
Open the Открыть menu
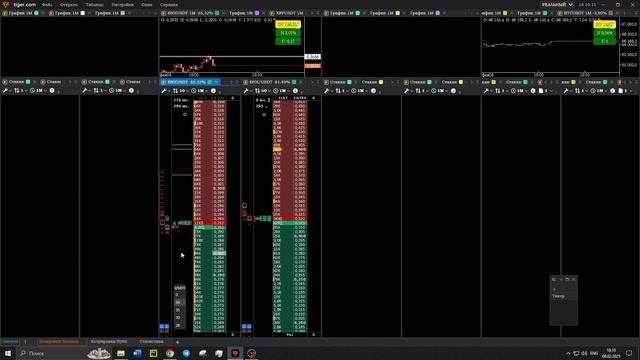(x=69, y=4)
